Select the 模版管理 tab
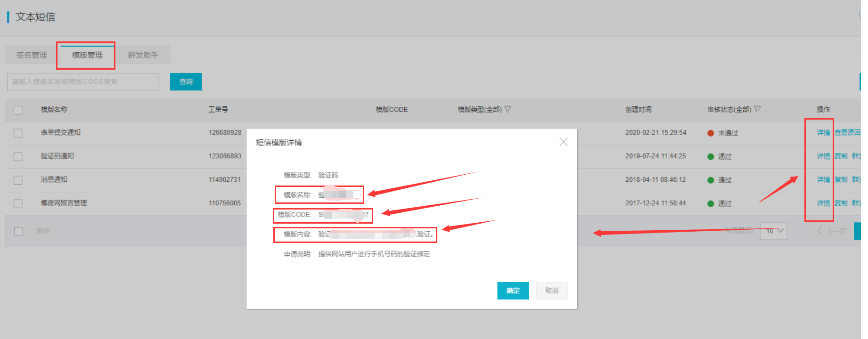868x339 pixels. 87,55
